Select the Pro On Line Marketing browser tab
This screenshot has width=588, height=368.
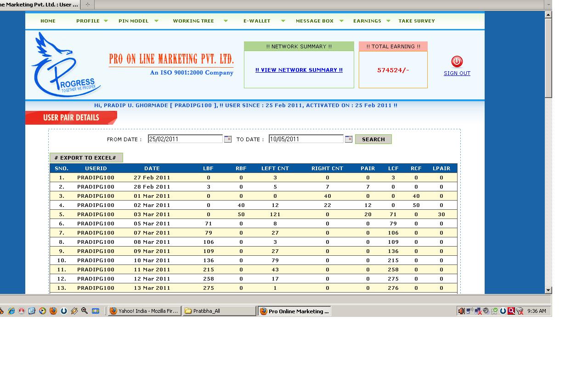point(40,5)
